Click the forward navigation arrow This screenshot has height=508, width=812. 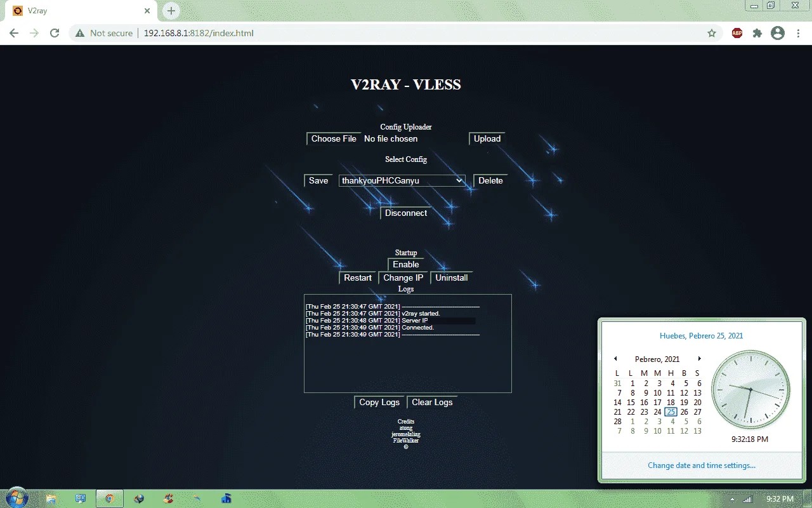34,33
